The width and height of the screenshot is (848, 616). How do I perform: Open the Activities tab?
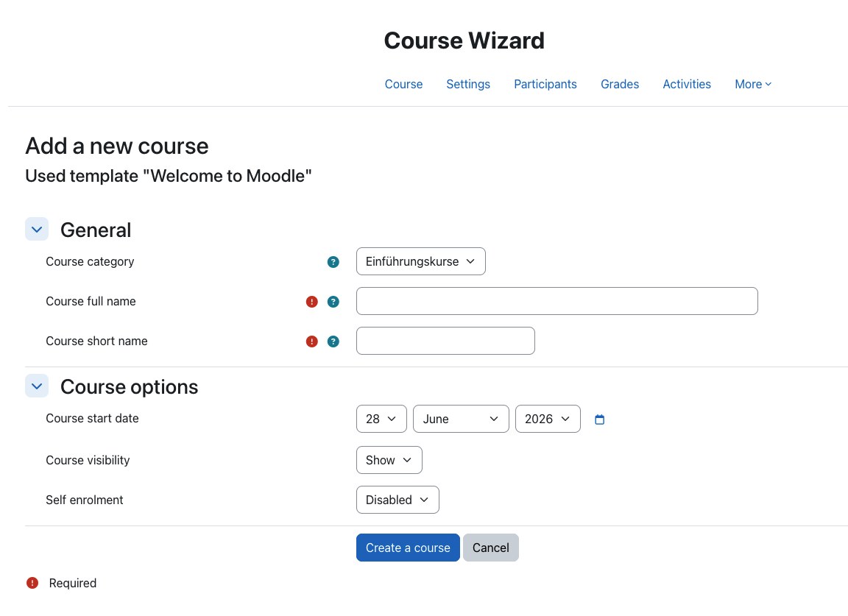[x=687, y=85]
